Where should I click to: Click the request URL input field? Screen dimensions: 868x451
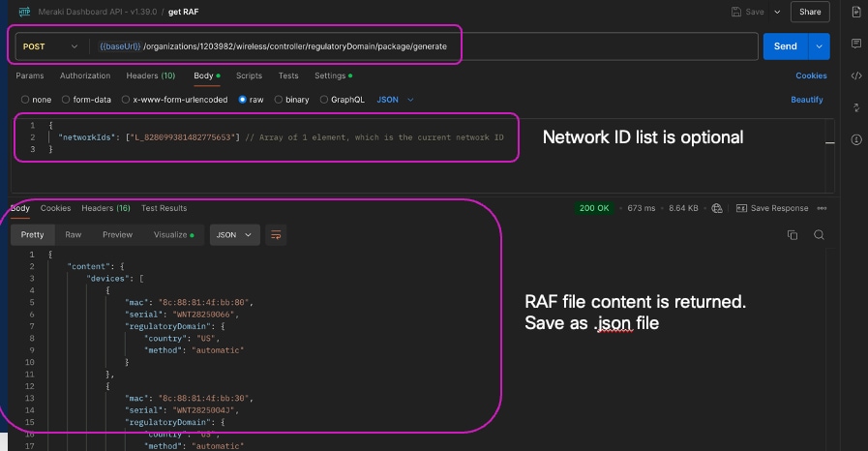423,46
